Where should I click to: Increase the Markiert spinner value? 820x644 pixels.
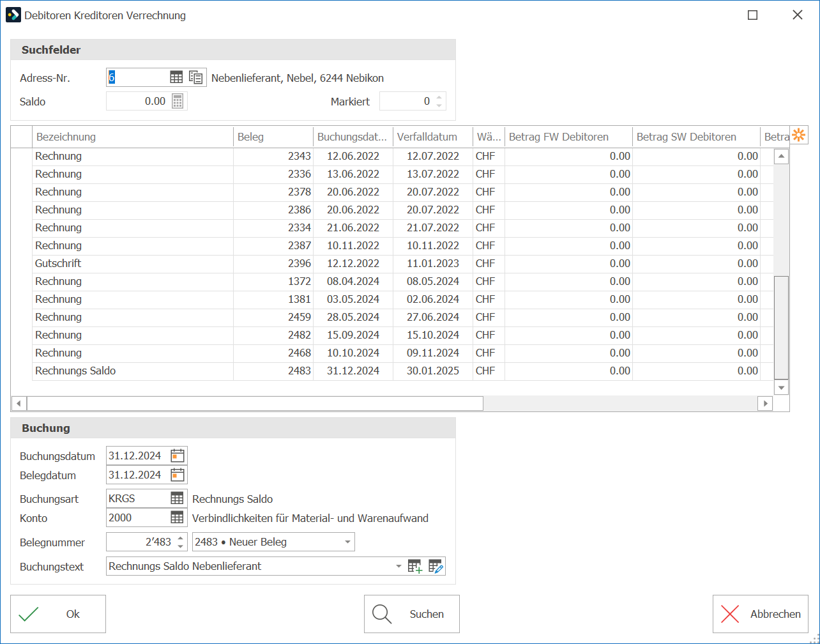[x=439, y=98]
